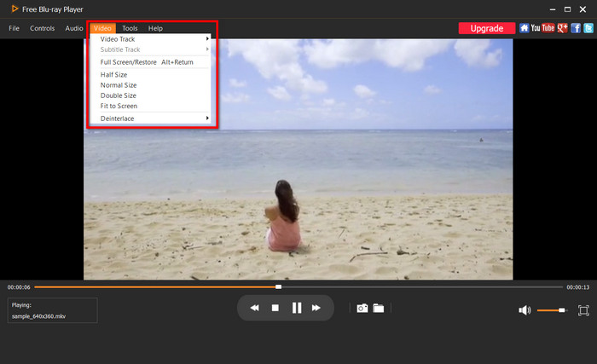
Task: Click the orange play logo in title bar
Action: pos(14,9)
